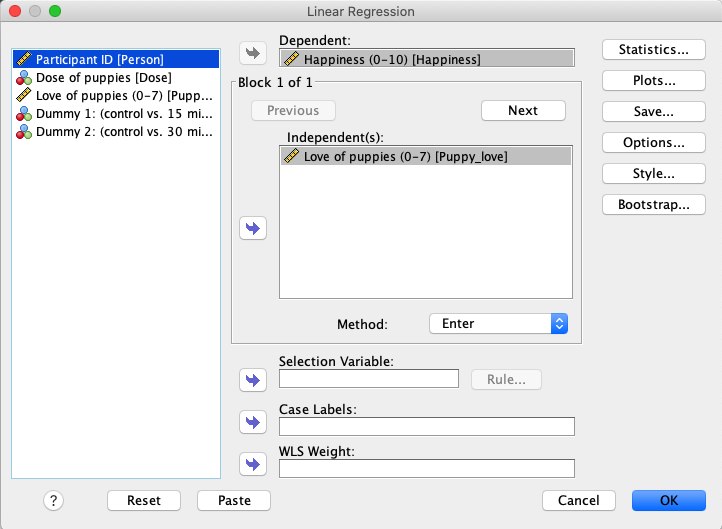
Task: Click the nominal icon of Dose of puppies
Action: tap(23, 77)
